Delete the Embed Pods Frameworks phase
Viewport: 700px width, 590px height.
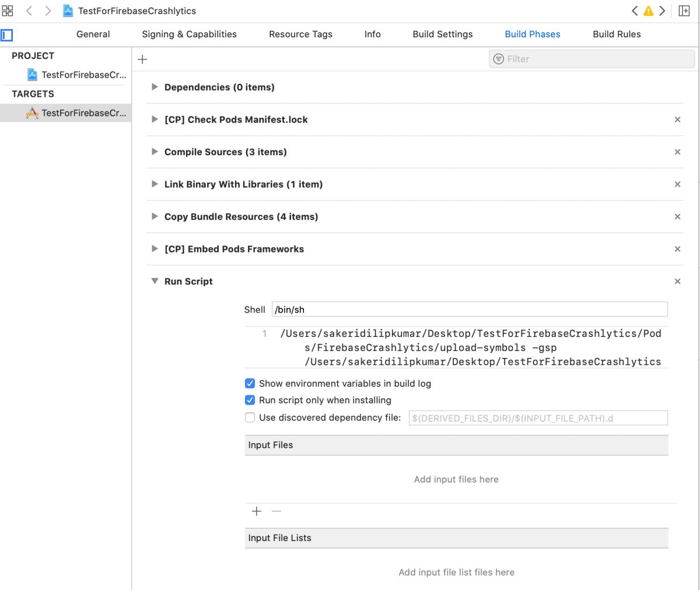(x=677, y=249)
